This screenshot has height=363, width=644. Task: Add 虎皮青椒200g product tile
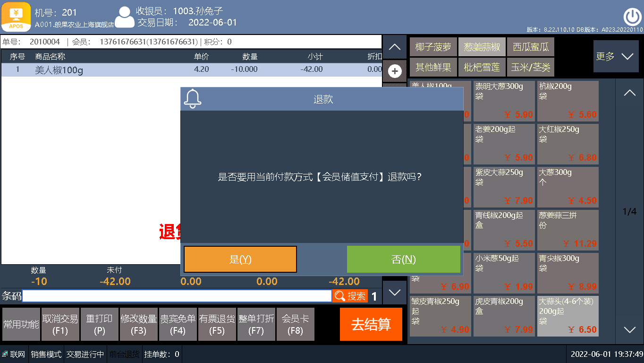(x=504, y=316)
